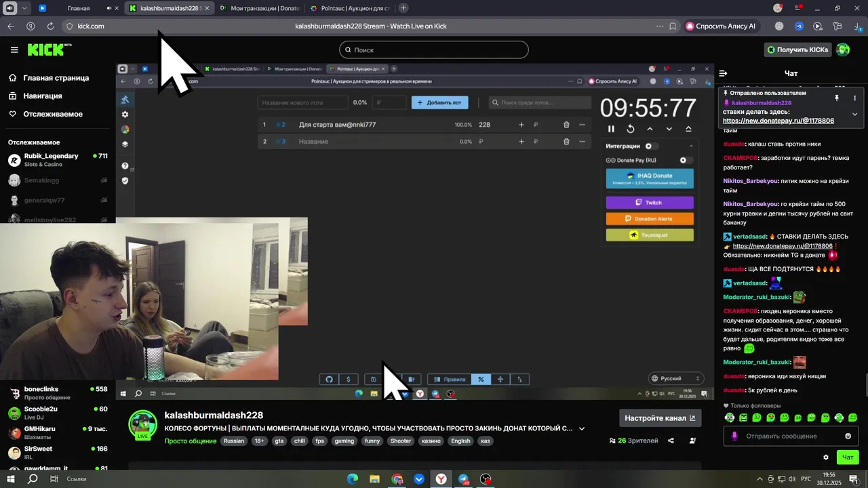Screen dimensions: 868x488
Task: Open the Rubik_Legendary channel in the sidebar
Action: pos(58,160)
